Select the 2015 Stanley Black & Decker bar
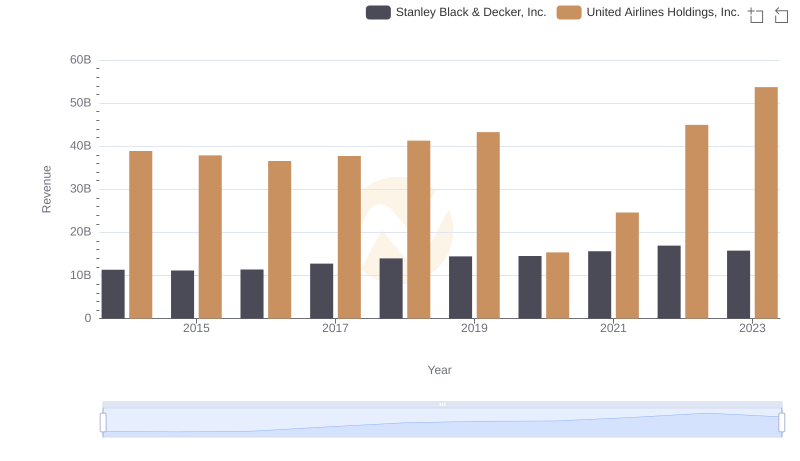 183,295
